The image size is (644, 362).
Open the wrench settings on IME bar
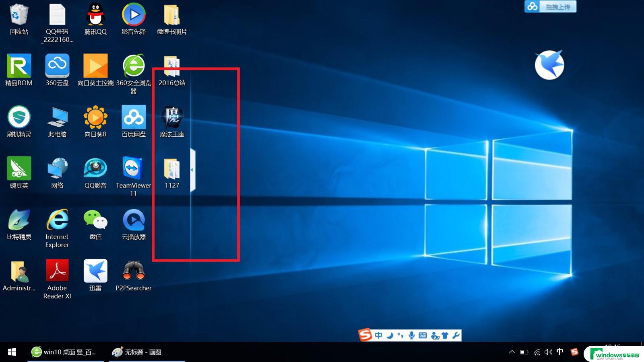[x=456, y=335]
